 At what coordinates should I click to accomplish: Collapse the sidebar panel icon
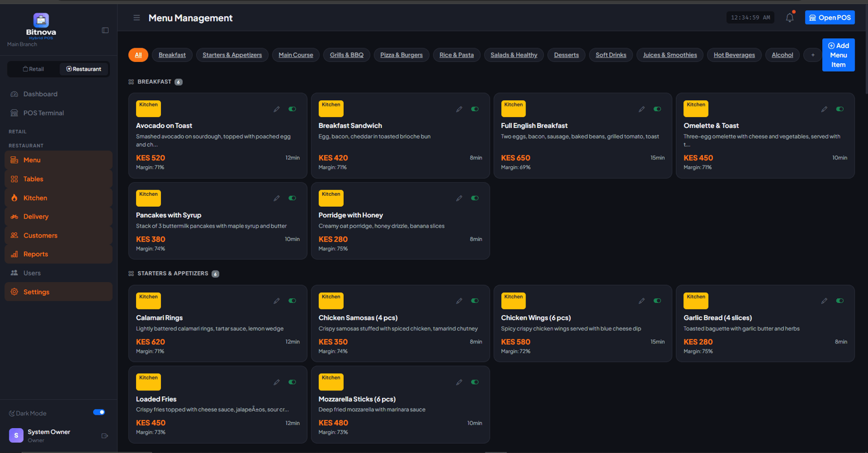click(105, 30)
